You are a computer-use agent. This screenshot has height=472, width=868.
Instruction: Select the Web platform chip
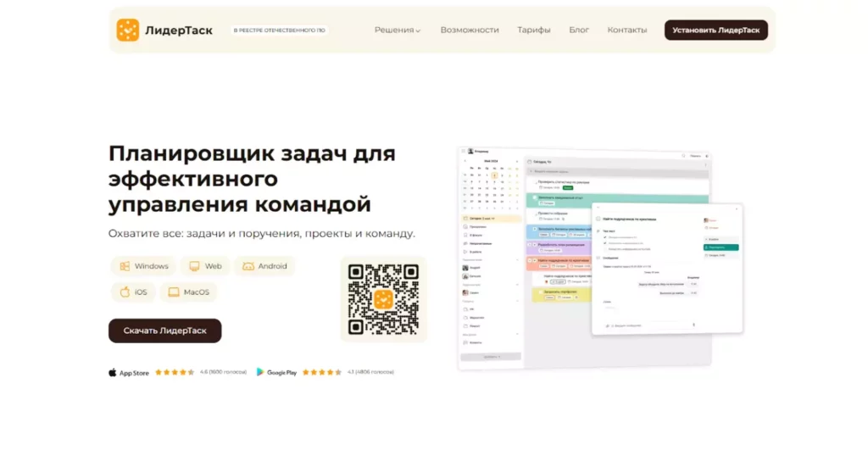pyautogui.click(x=205, y=266)
